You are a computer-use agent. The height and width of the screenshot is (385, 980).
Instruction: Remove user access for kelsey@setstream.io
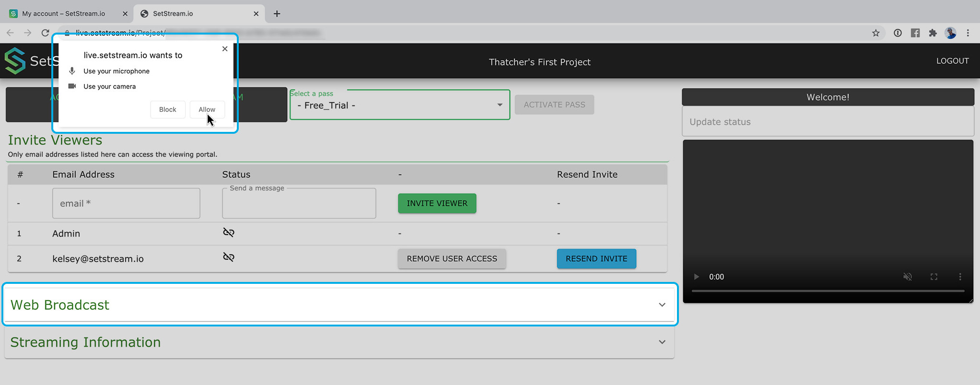[x=452, y=258]
